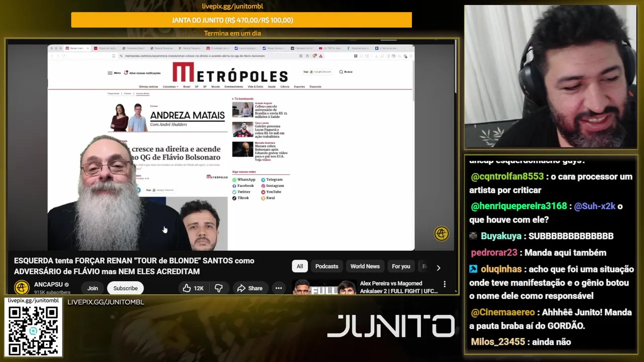This screenshot has width=644, height=362.
Task: Open the ANDREZA MATAIS column header
Action: (x=187, y=116)
